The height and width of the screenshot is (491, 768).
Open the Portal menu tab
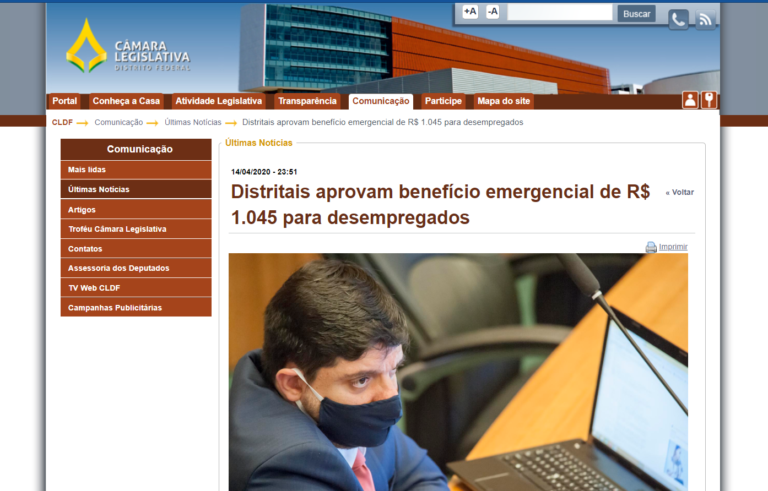[x=65, y=101]
